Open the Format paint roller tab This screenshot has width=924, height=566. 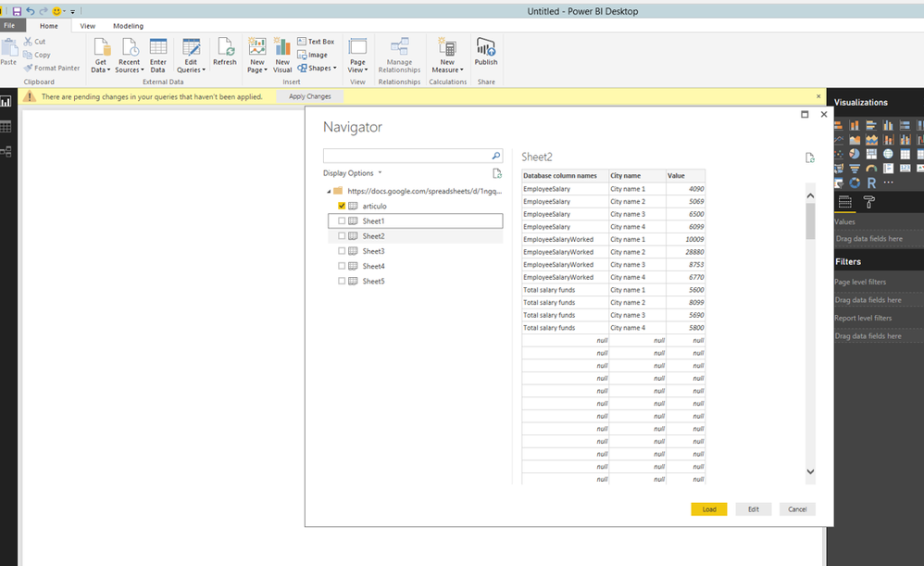click(x=869, y=202)
